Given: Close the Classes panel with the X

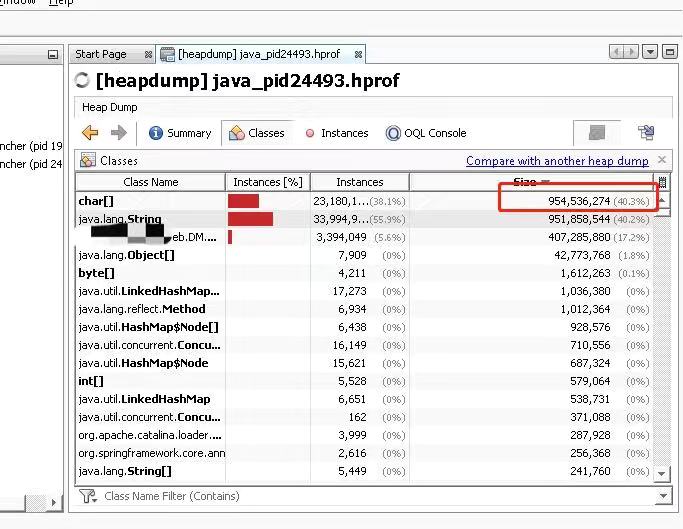Looking at the screenshot, I should coord(662,160).
